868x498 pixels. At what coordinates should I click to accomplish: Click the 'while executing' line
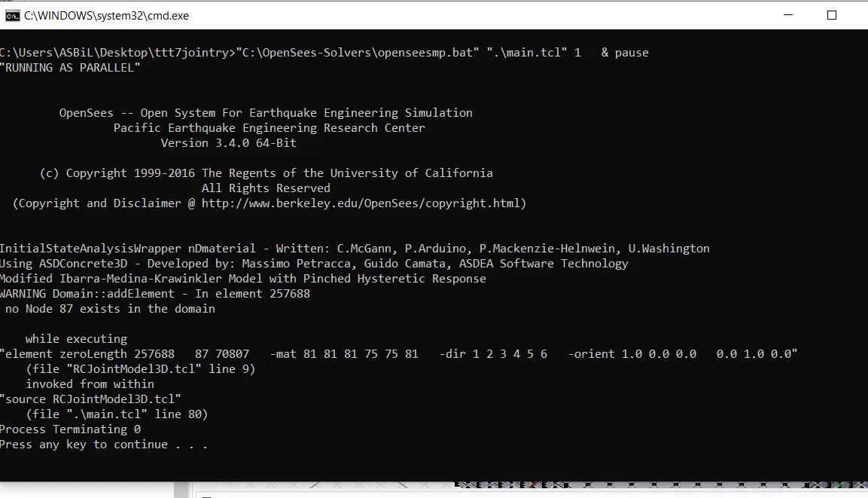point(76,339)
